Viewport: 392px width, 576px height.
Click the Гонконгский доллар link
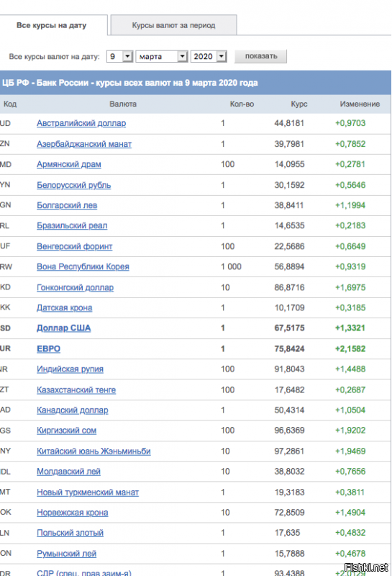[76, 287]
